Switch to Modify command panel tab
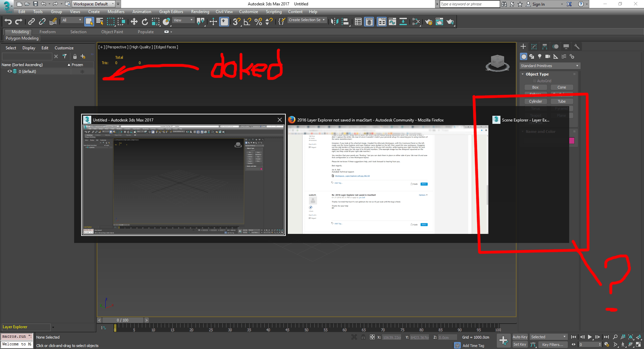The image size is (644, 349). 534,47
